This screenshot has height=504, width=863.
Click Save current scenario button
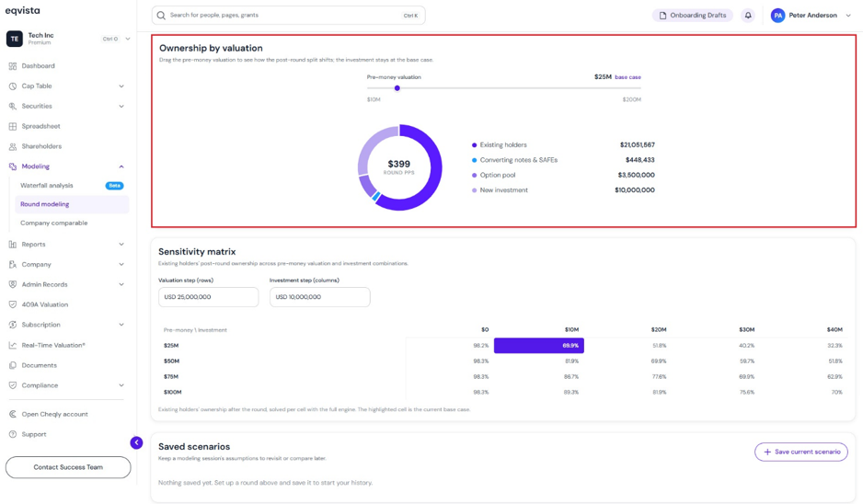800,452
